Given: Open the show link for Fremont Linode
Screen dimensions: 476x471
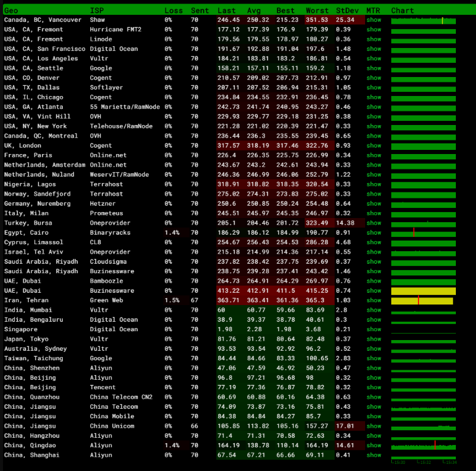Looking at the screenshot, I should pyautogui.click(x=373, y=40).
